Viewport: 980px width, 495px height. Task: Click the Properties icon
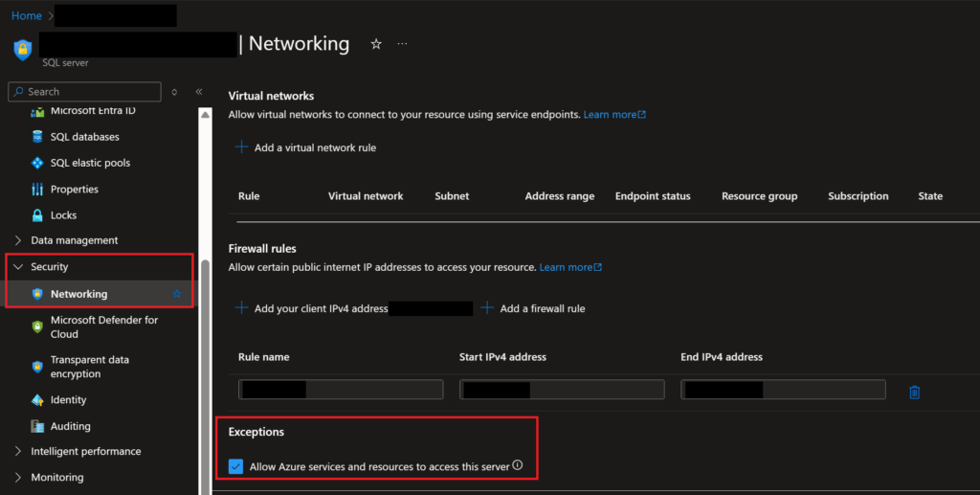pyautogui.click(x=37, y=189)
